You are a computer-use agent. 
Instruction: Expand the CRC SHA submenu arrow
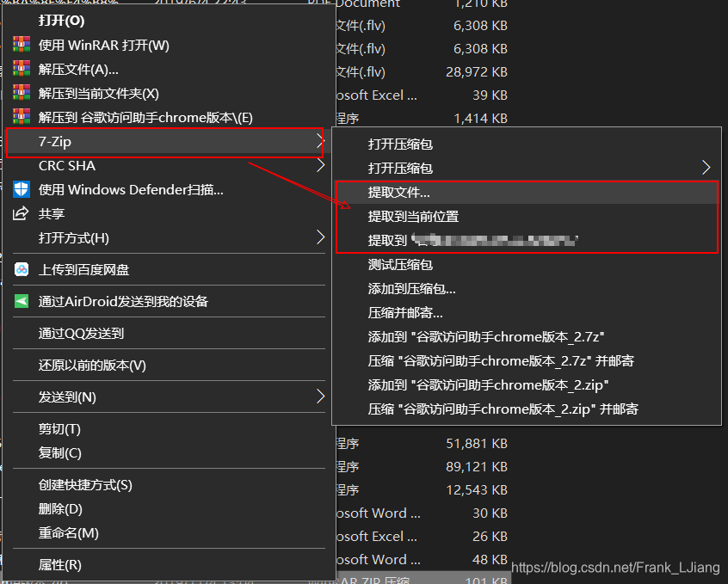(320, 165)
